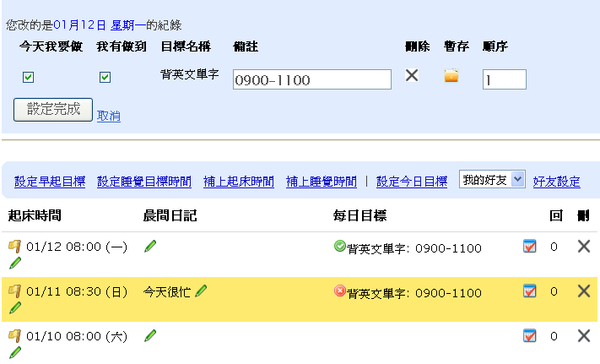
Task: Click the 備註 field containing 0900-1100
Action: tap(312, 80)
